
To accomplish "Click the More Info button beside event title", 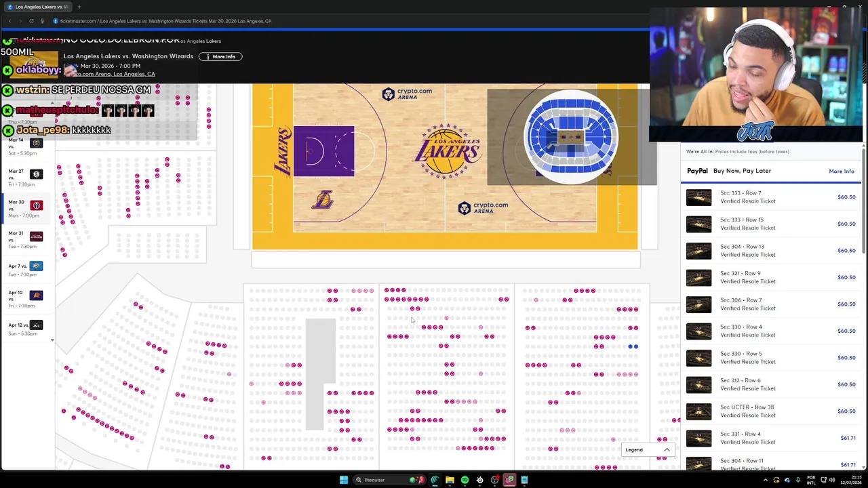I will (220, 56).
